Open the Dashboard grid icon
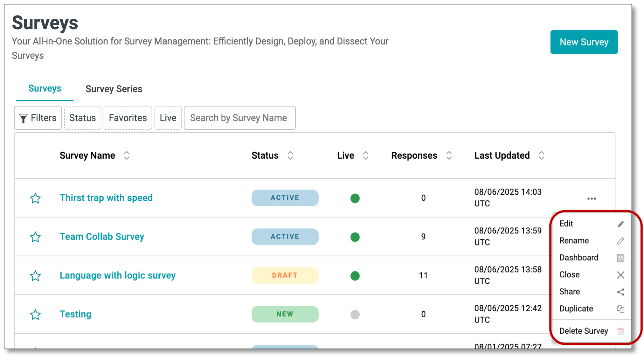 coord(620,258)
